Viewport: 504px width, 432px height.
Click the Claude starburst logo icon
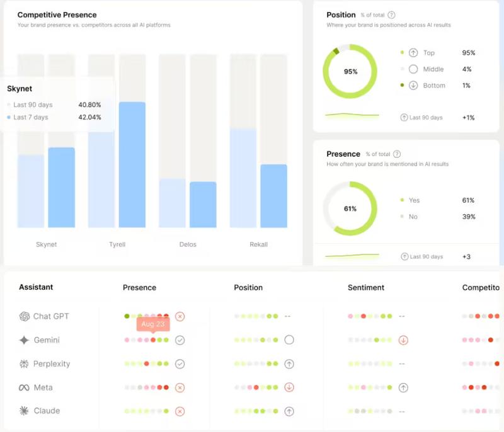pos(24,411)
